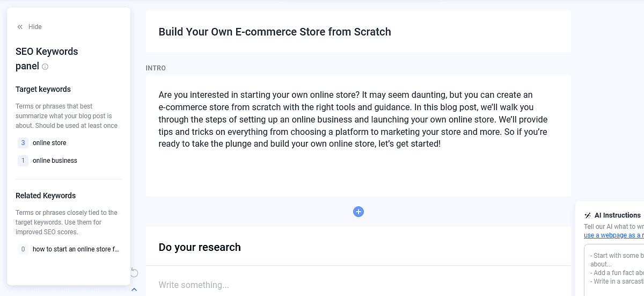Click the 'Write something...' placeholder field
Viewport: 644px width, 296px height.
tap(194, 285)
